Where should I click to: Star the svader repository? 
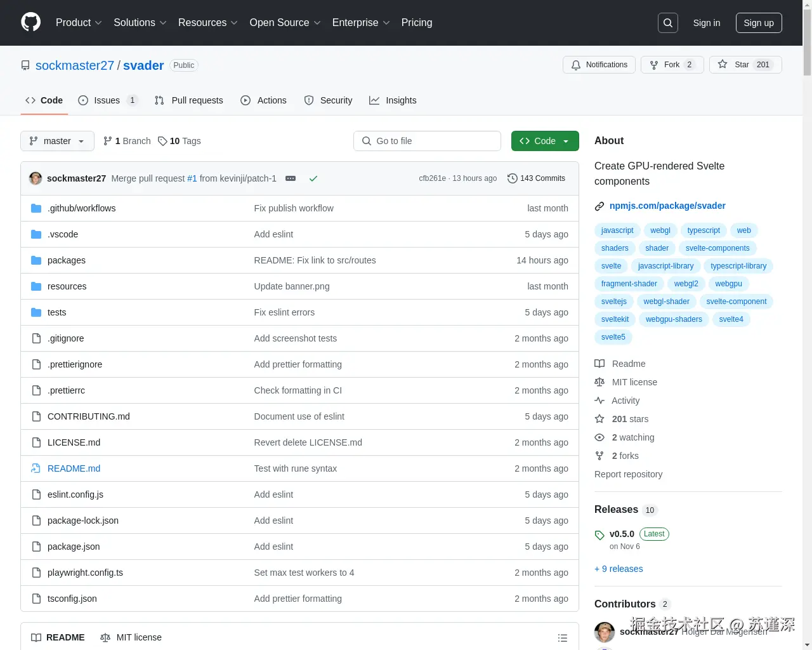click(x=745, y=65)
